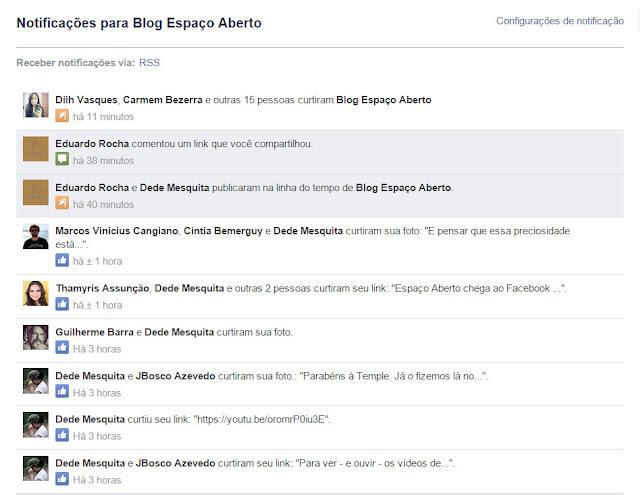Click like icon in 'Espaço Aberto chega ao Facebook' row
The image size is (640, 495).
click(62, 304)
